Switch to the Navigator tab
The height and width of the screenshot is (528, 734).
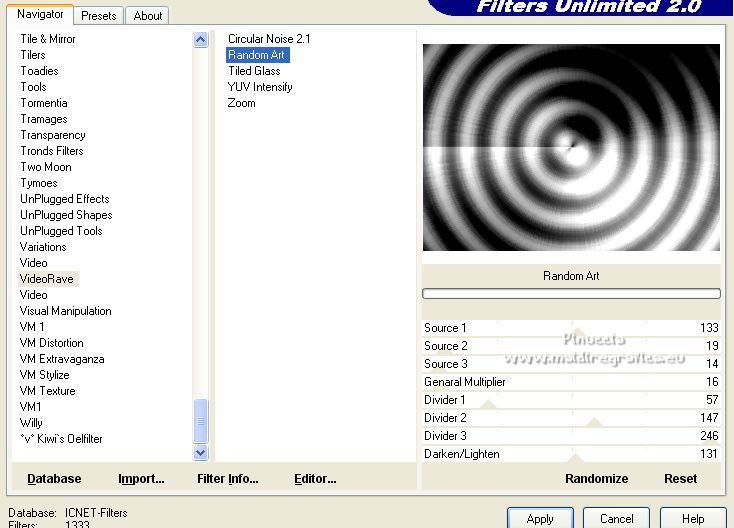40,15
